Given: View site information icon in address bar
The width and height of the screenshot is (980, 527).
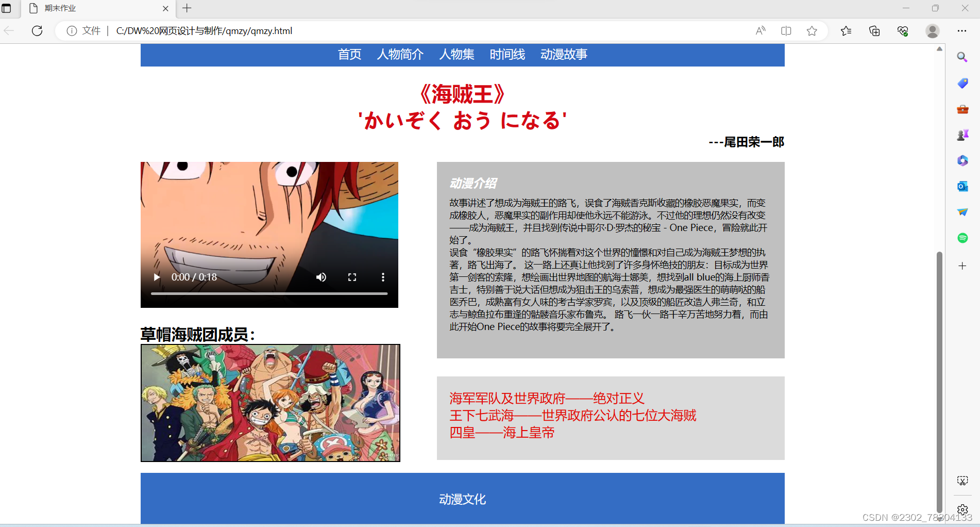Looking at the screenshot, I should 72,31.
